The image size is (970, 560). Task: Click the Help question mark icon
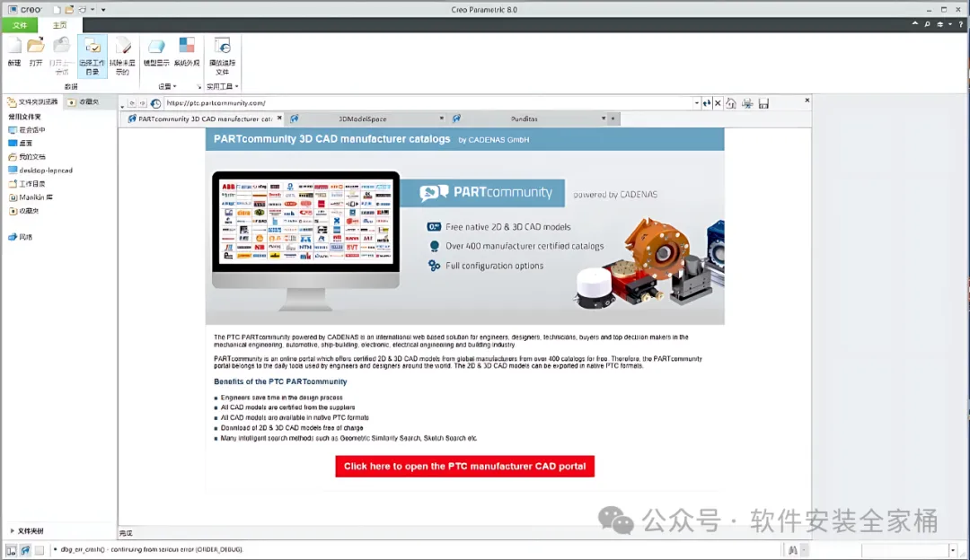pos(961,24)
